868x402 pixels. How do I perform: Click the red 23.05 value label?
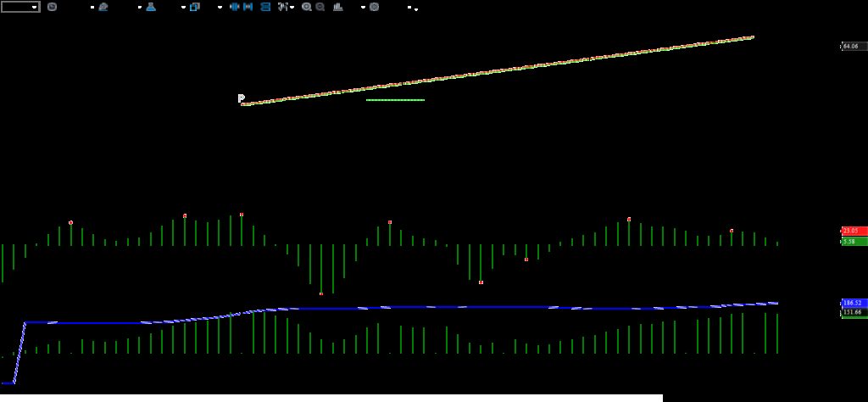point(854,231)
